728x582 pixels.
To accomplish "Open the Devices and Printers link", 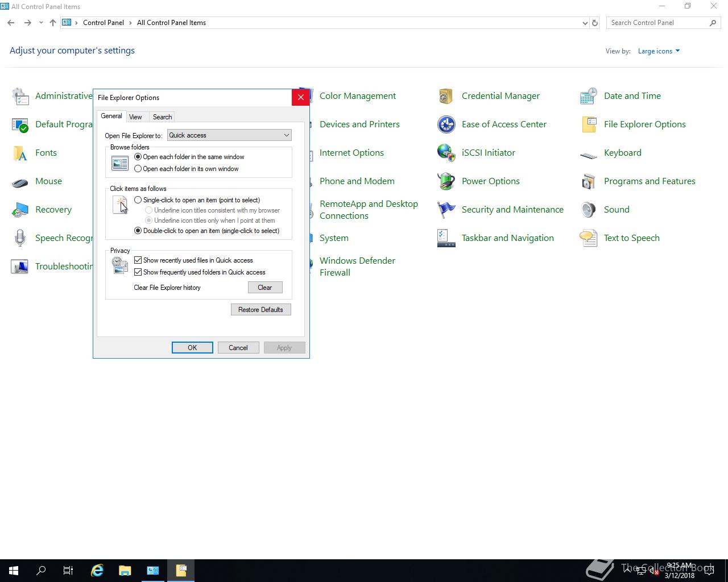I will tap(359, 124).
